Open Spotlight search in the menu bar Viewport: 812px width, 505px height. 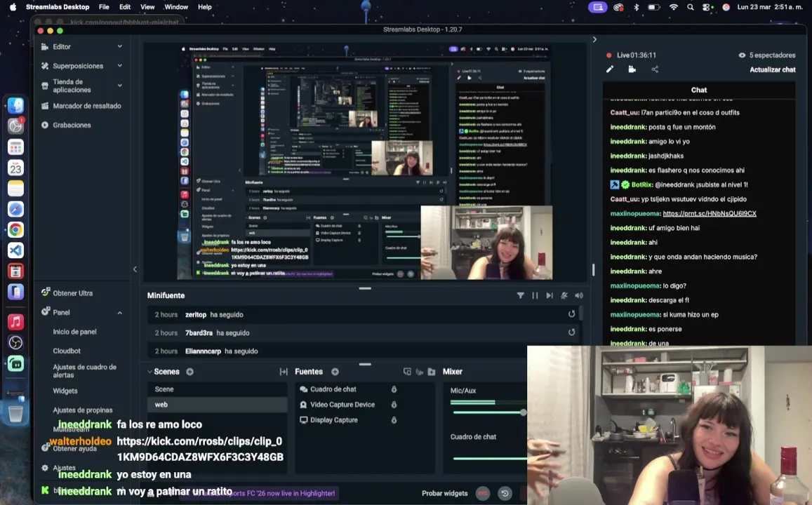tap(690, 7)
